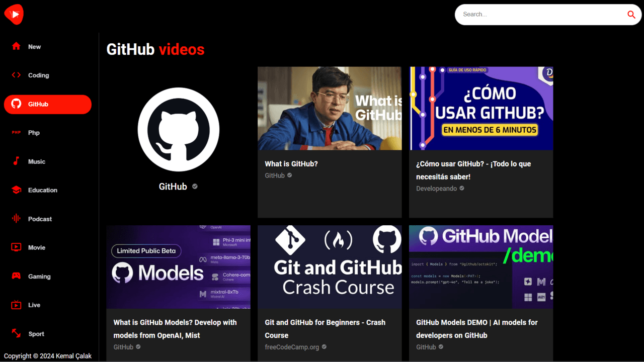The height and width of the screenshot is (362, 644).
Task: Select the Music category label
Action: [x=37, y=161]
